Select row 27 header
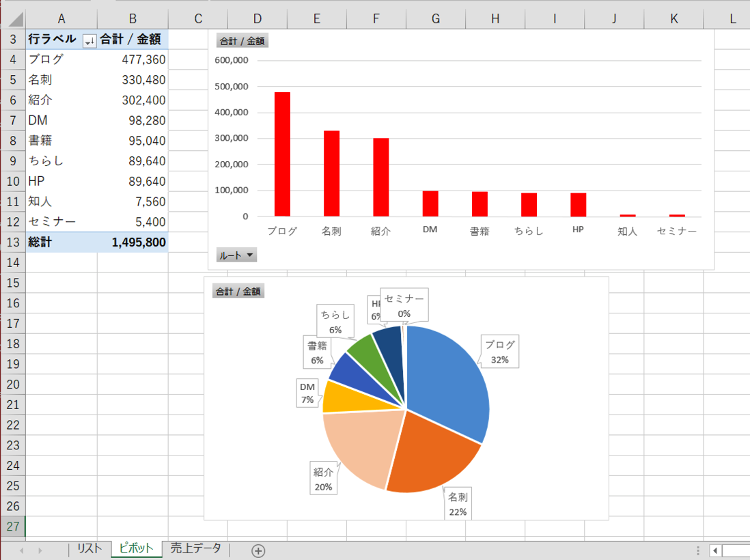750x560 pixels. click(x=13, y=527)
